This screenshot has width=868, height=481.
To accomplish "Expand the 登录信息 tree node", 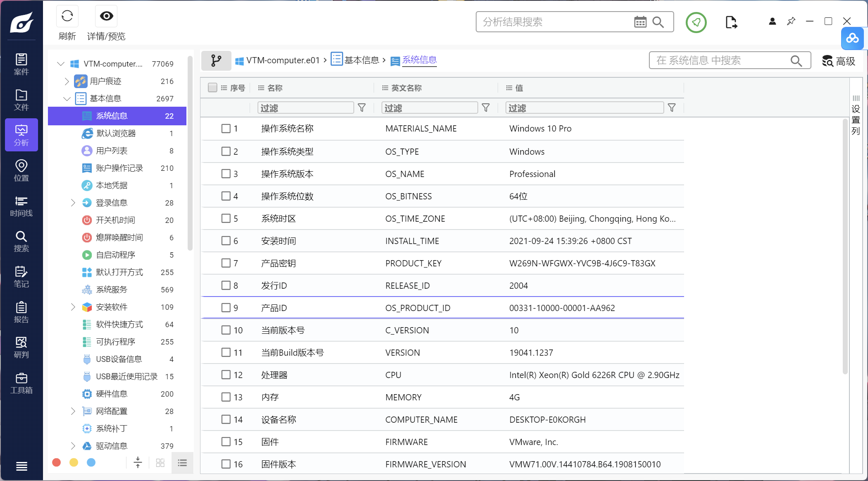I will pyautogui.click(x=73, y=203).
